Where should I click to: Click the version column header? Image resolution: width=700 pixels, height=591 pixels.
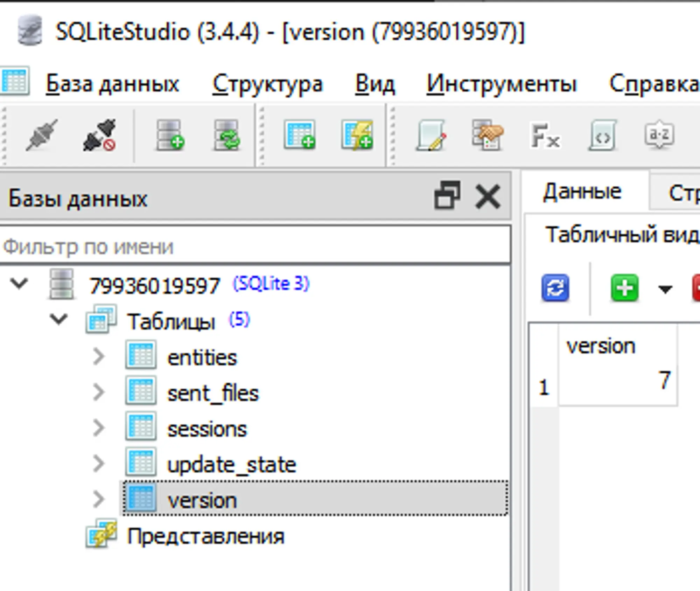[x=618, y=346]
